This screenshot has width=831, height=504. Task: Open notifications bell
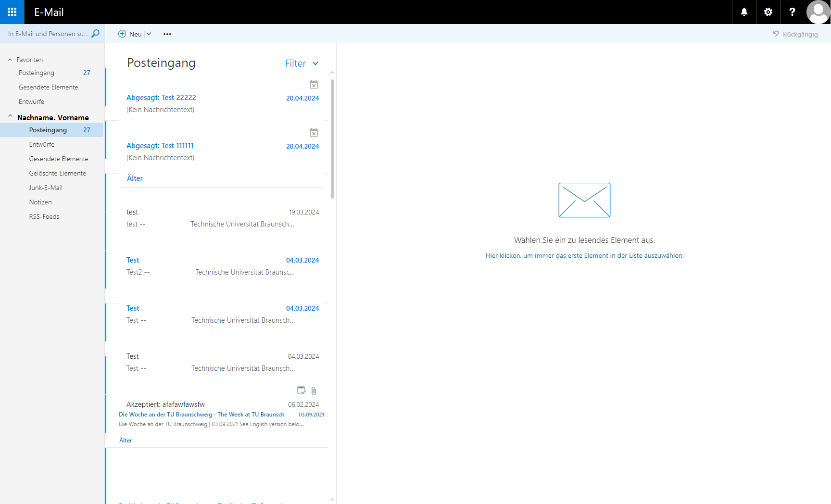click(x=744, y=12)
